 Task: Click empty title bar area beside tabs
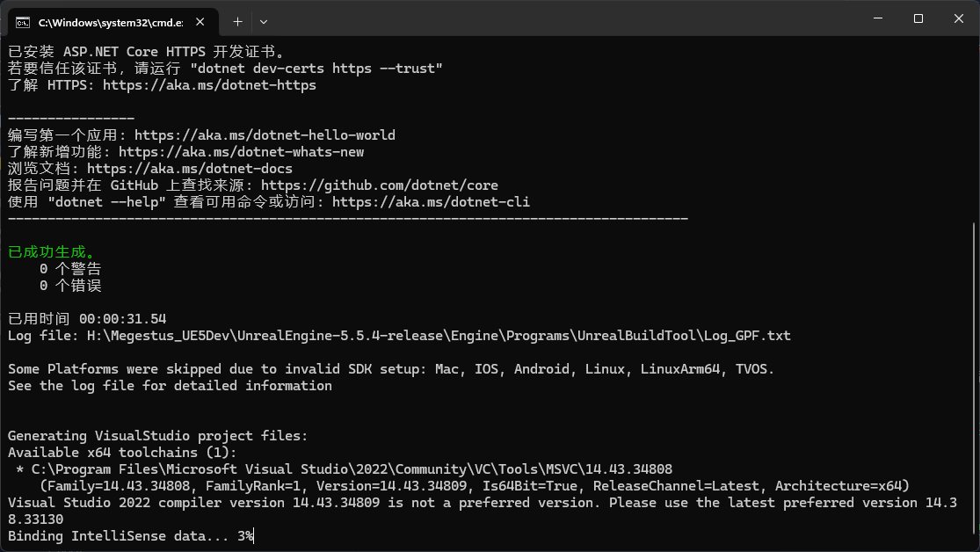[x=563, y=18]
